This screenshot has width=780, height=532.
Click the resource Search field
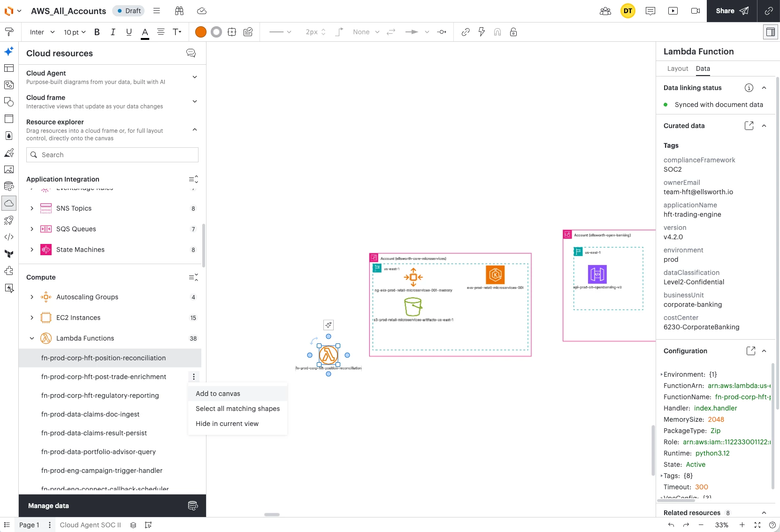tap(112, 155)
